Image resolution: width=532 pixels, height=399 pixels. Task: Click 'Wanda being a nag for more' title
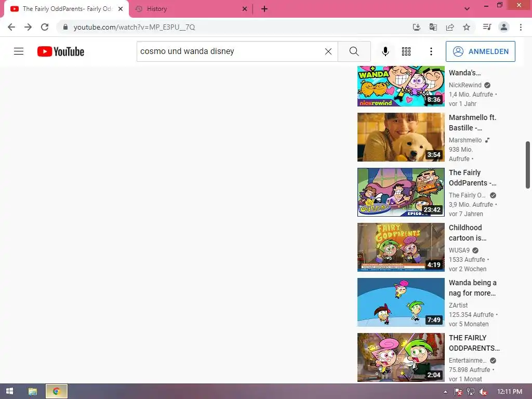coord(472,288)
